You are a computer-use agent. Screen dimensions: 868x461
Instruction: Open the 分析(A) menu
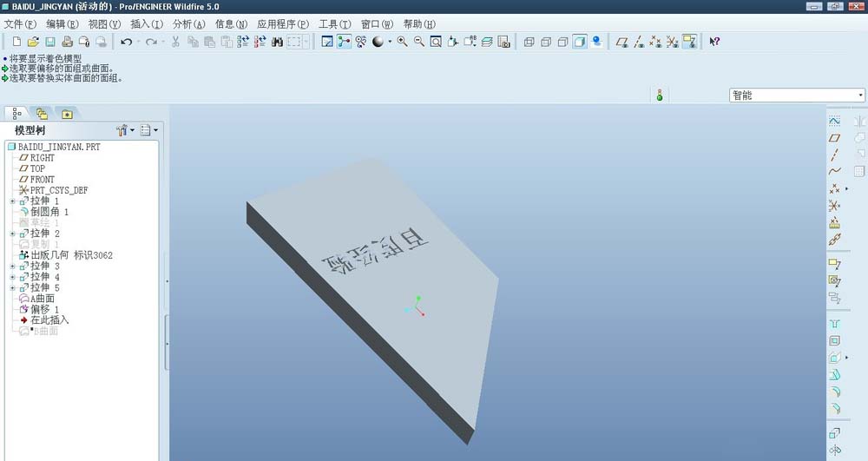tap(188, 24)
